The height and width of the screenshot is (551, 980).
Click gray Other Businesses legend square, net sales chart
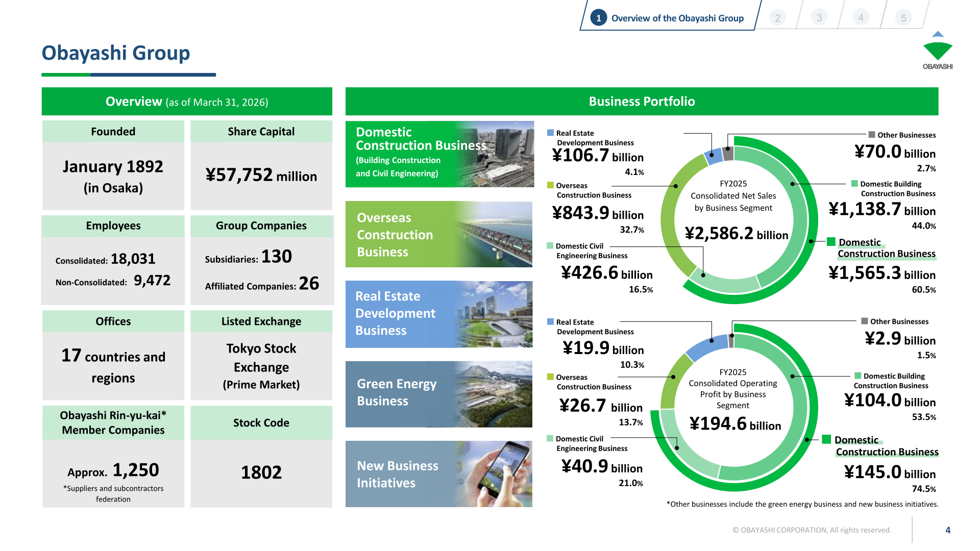[x=872, y=135]
